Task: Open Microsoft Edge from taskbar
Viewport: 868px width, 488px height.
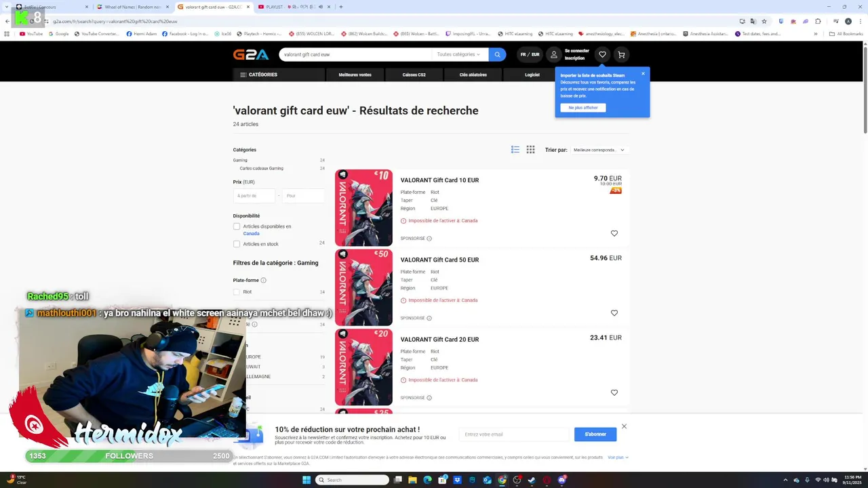Action: point(427,480)
